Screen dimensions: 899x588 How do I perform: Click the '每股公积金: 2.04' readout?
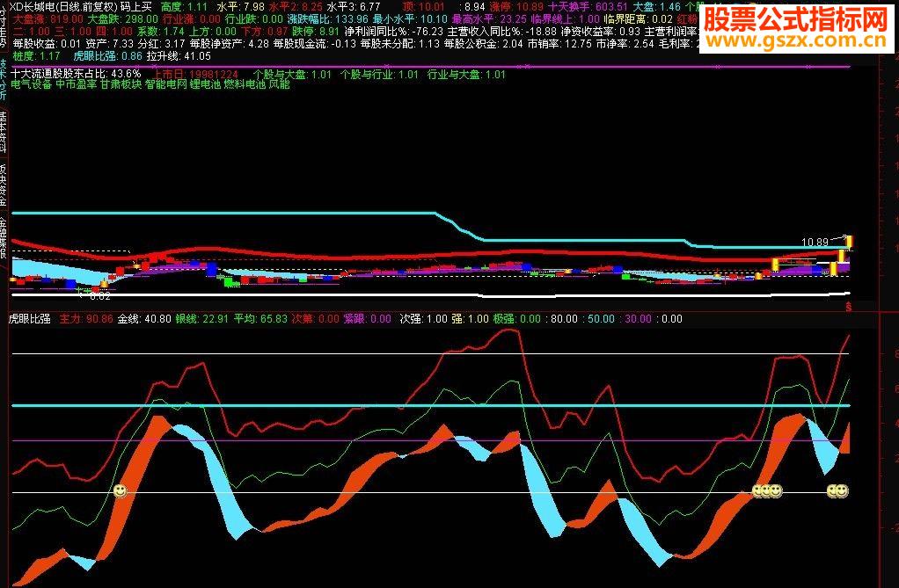(x=483, y=44)
